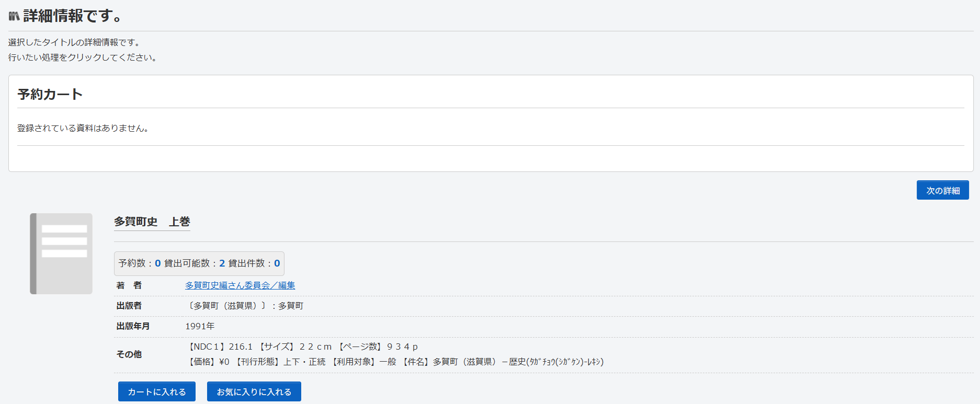Click the その他 row label

pos(129,354)
